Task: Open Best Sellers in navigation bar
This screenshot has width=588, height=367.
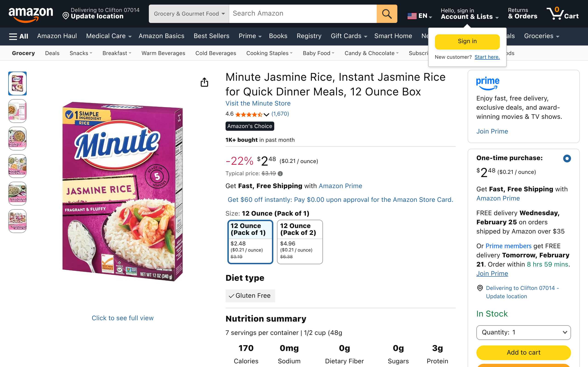Action: pyautogui.click(x=211, y=36)
